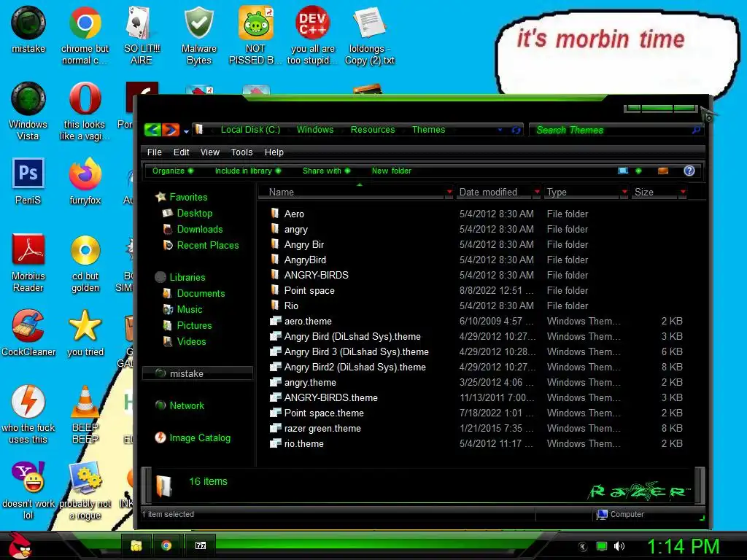Open the View menu
Screen dimensions: 747x560
[209, 152]
